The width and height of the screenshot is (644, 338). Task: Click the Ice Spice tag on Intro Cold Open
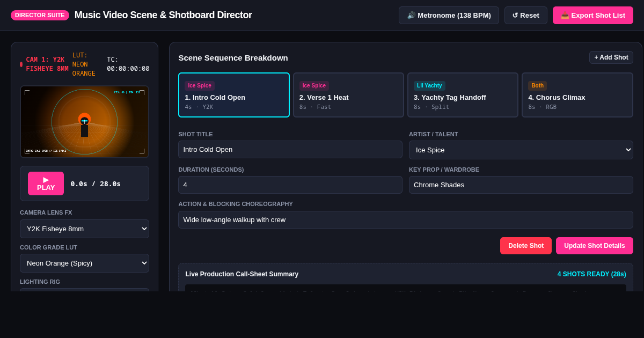point(200,85)
